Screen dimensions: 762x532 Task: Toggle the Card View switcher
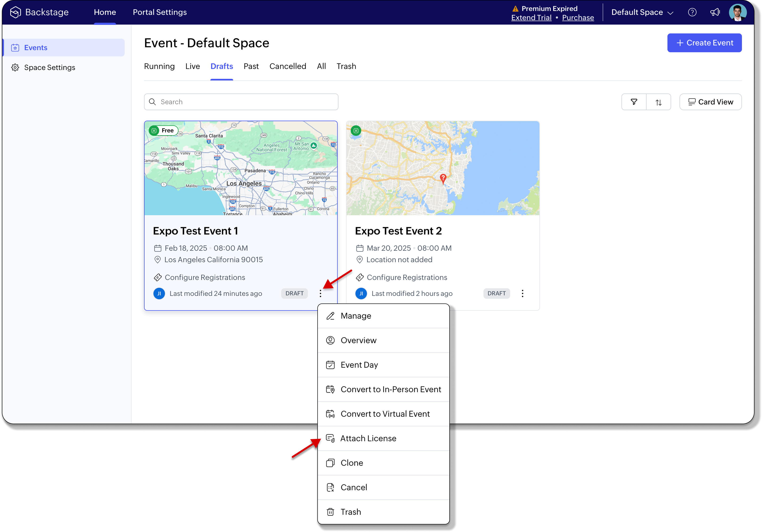(x=710, y=102)
